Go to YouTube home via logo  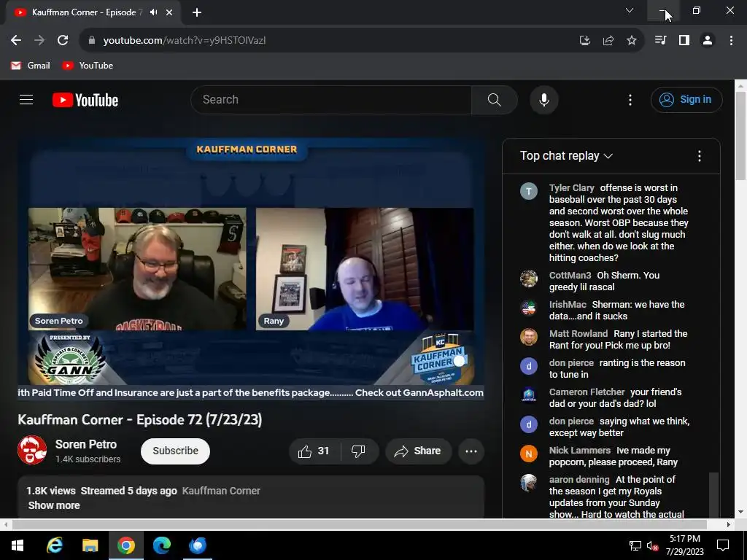(x=85, y=100)
